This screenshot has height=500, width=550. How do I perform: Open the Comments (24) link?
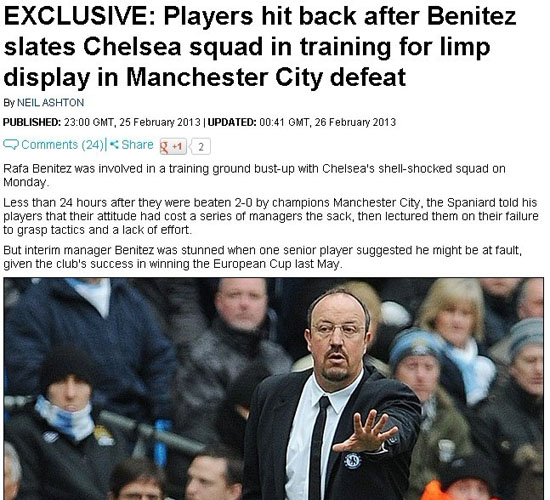click(62, 145)
